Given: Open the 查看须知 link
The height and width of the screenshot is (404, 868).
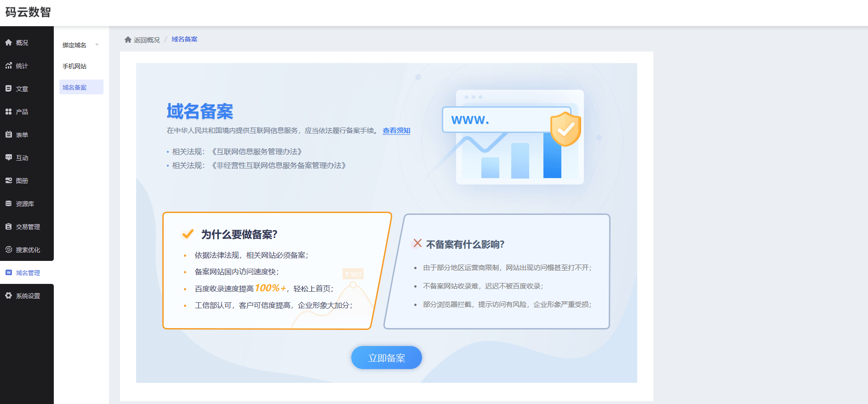Looking at the screenshot, I should (x=396, y=131).
